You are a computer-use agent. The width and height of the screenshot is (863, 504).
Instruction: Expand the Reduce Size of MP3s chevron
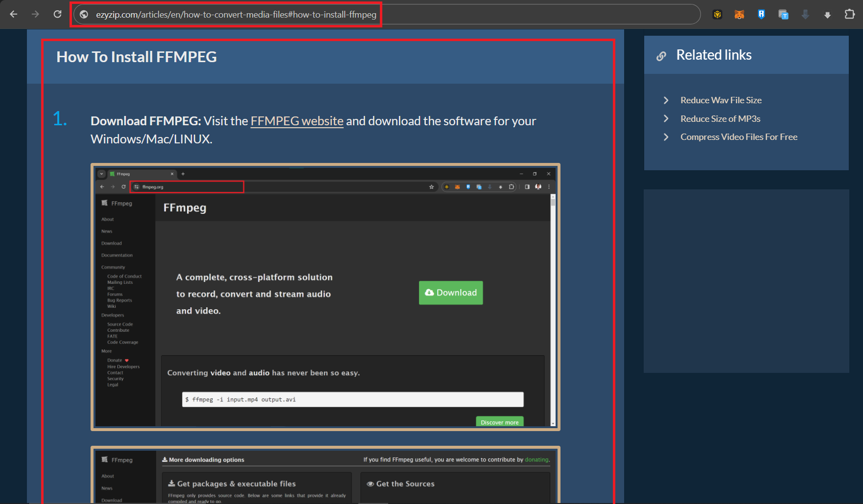tap(666, 118)
